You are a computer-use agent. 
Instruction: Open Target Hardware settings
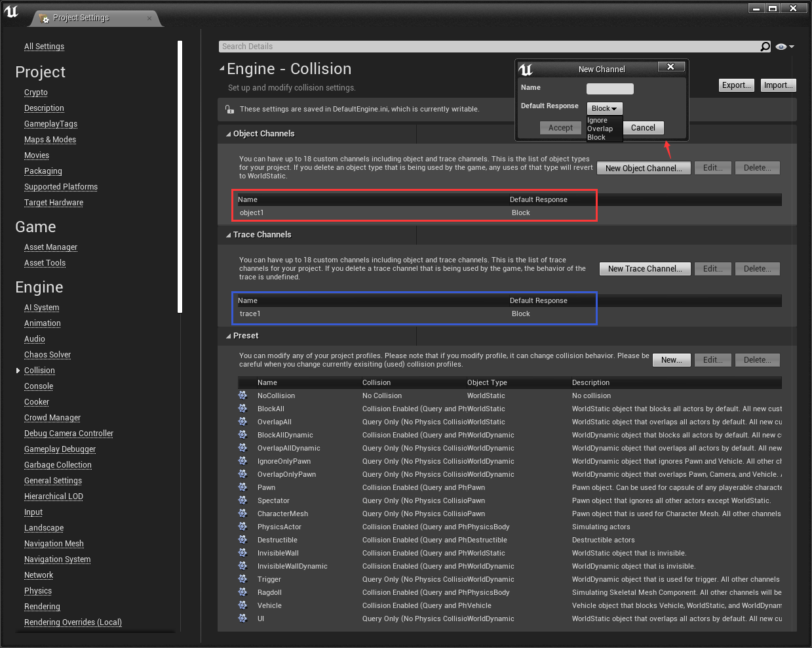pyautogui.click(x=54, y=203)
